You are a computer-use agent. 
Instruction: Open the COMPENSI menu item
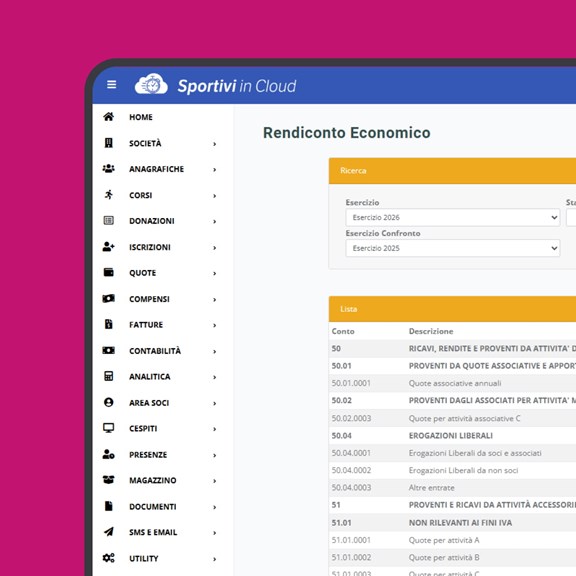pyautogui.click(x=150, y=299)
